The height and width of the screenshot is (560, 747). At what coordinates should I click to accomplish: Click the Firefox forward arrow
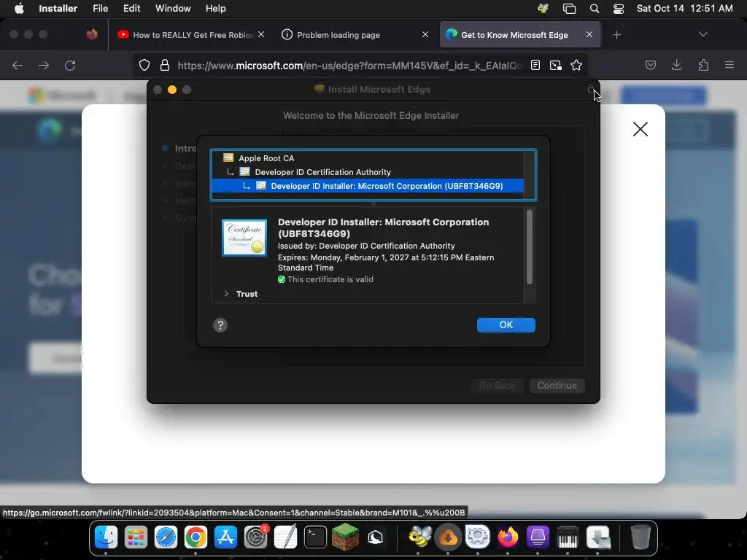43,65
